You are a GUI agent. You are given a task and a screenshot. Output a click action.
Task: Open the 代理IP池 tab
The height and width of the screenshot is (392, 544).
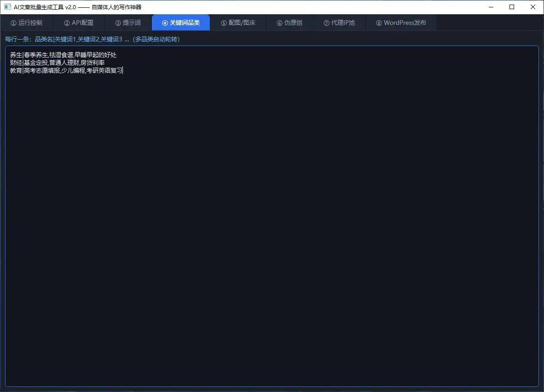click(x=339, y=23)
